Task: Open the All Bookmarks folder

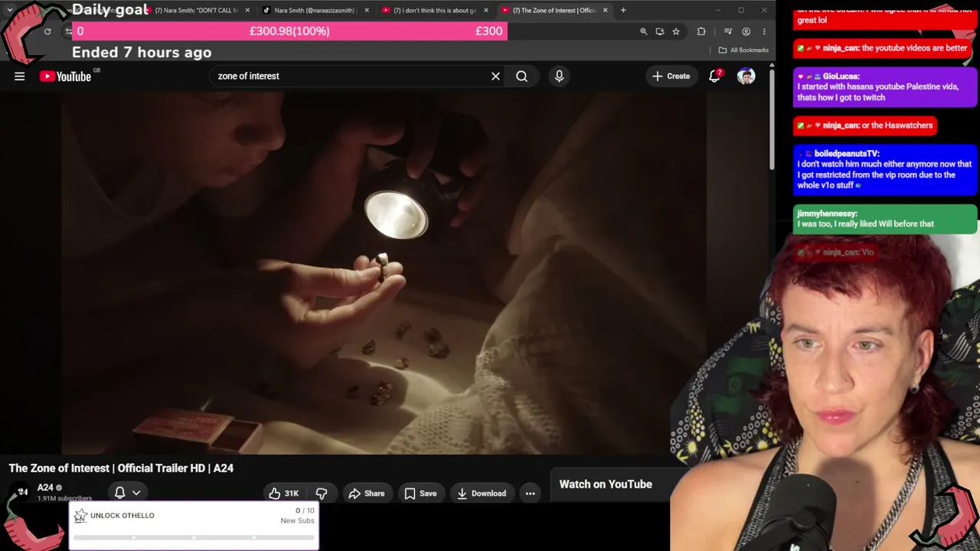Action: [743, 51]
